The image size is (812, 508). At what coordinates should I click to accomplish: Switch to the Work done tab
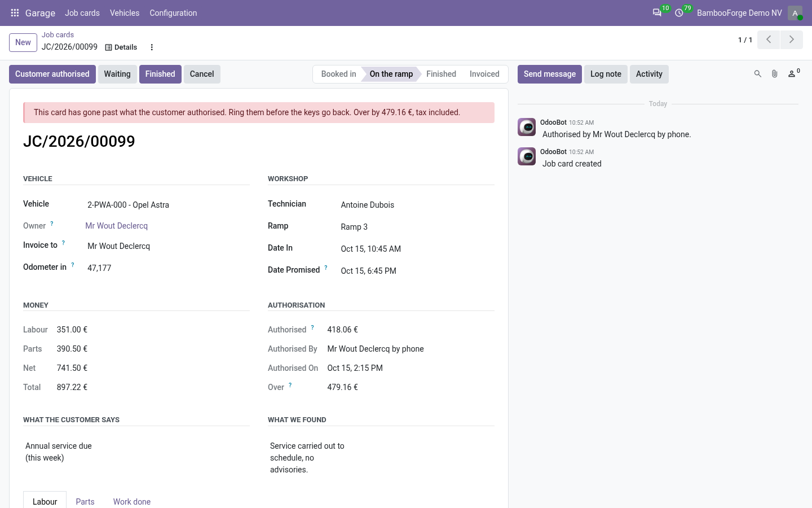[132, 501]
